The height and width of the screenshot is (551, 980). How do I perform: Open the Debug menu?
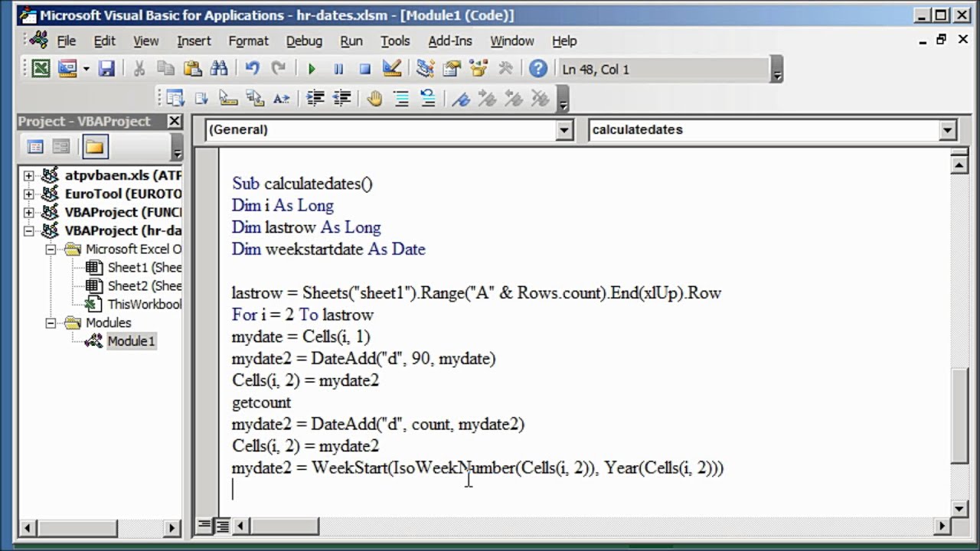[x=304, y=41]
